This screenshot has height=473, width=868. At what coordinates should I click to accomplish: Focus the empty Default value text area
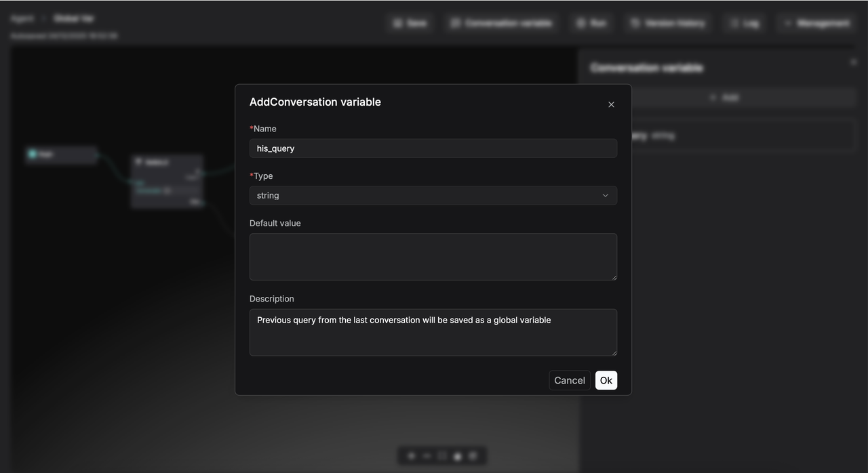(x=433, y=257)
